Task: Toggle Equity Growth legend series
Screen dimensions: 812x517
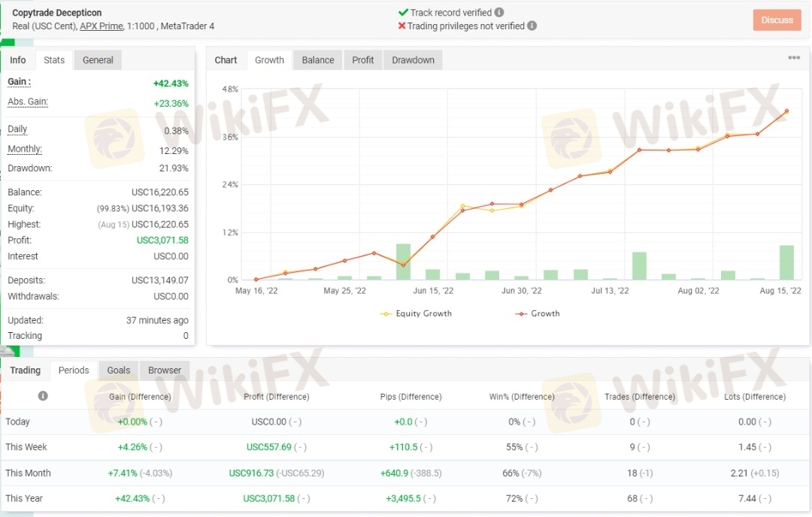Action: pos(417,313)
